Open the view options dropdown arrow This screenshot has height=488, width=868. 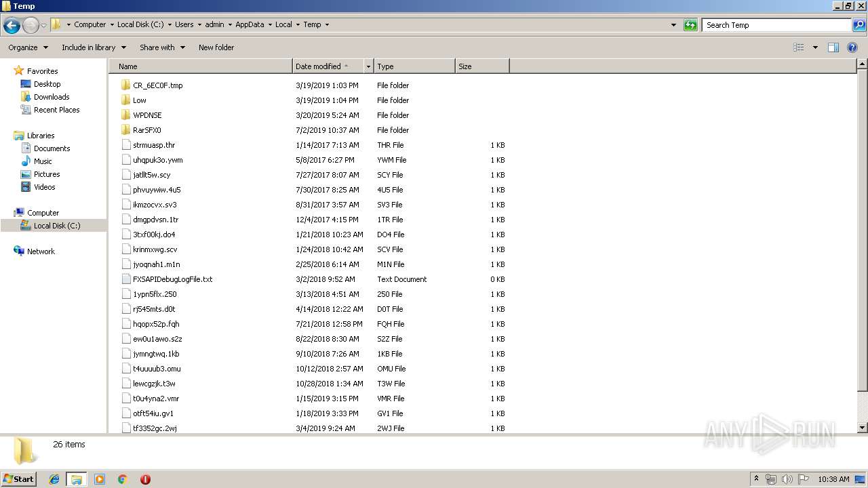point(815,47)
